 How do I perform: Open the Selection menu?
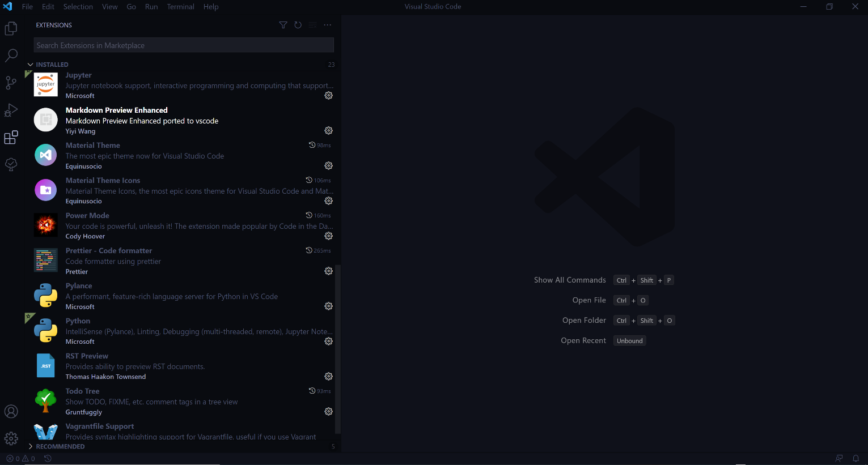(x=78, y=7)
